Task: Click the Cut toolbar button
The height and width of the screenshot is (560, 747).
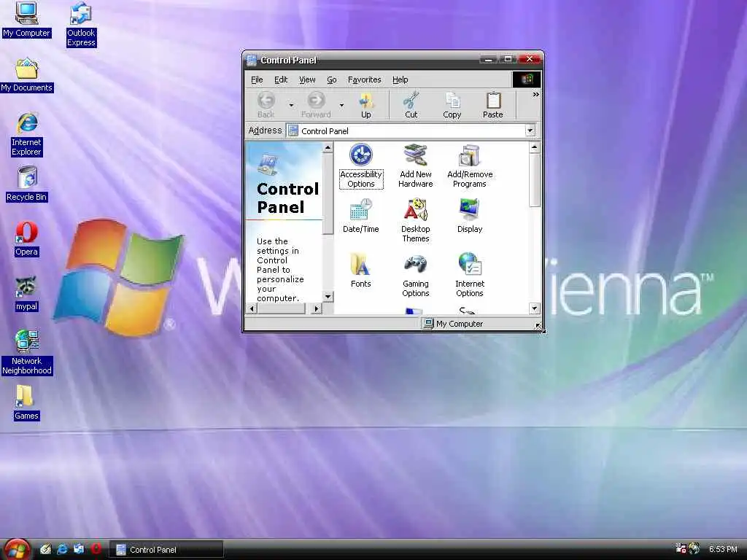Action: (411, 105)
